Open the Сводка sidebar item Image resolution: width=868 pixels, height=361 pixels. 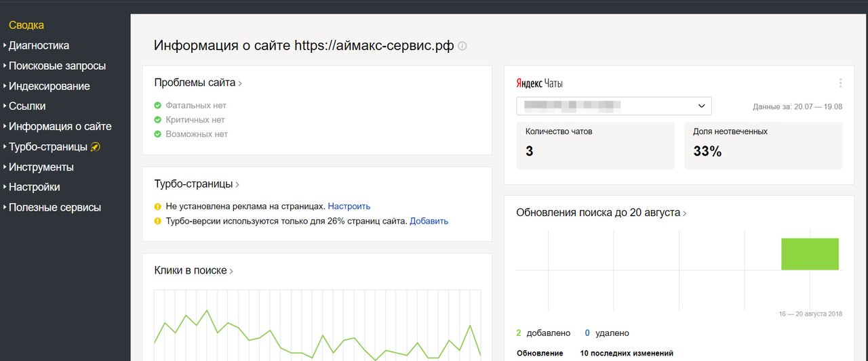click(x=26, y=25)
